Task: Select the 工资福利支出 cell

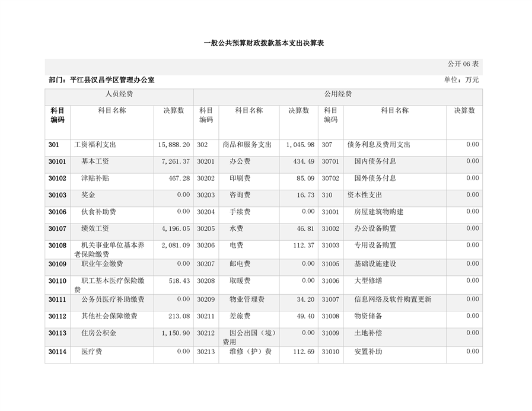Action: tap(95, 145)
